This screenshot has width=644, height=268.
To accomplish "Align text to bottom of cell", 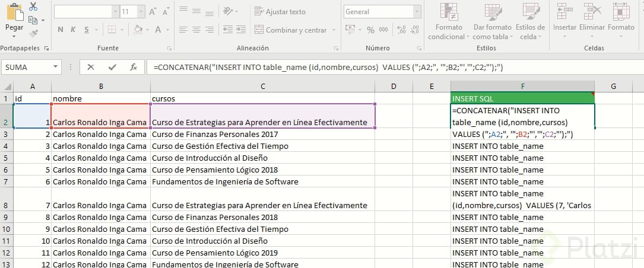I will (x=210, y=12).
